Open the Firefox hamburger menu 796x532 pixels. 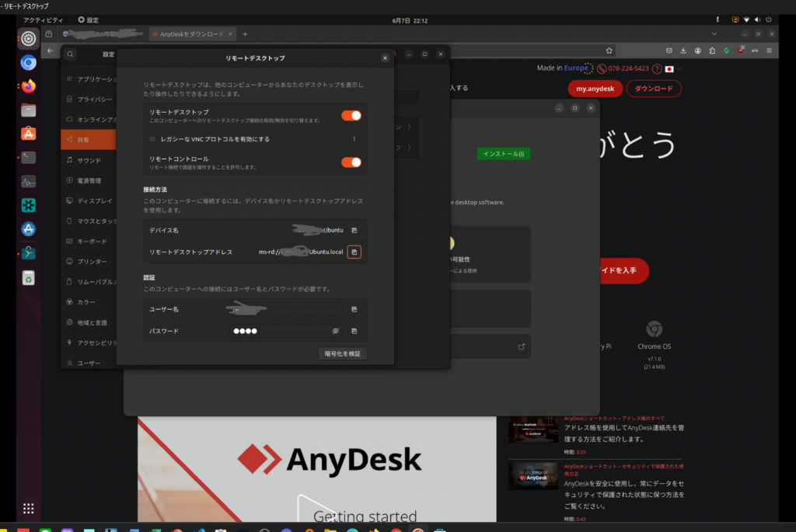pos(770,50)
